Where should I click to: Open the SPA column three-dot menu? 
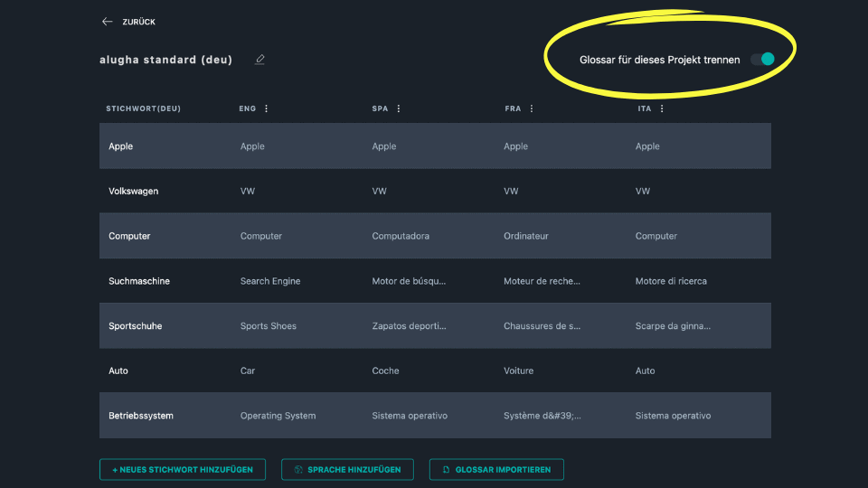click(x=399, y=108)
